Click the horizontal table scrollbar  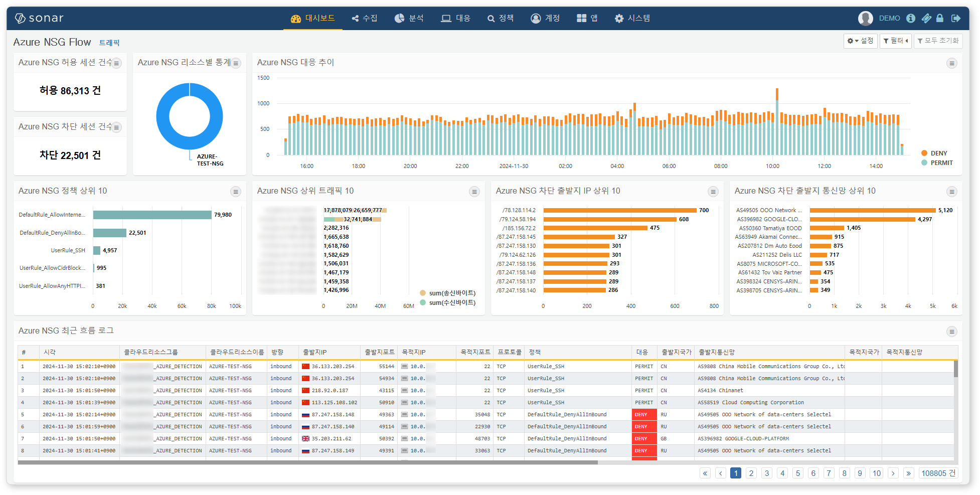[308, 462]
